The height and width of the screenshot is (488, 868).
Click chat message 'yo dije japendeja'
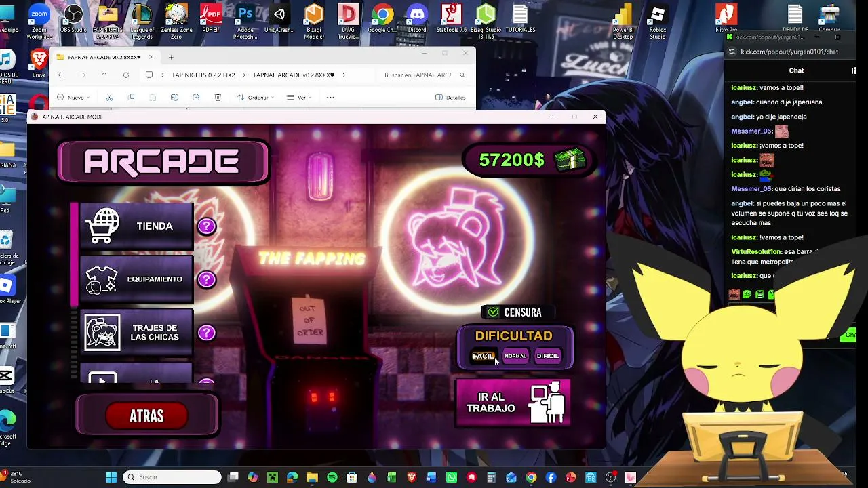click(x=781, y=117)
